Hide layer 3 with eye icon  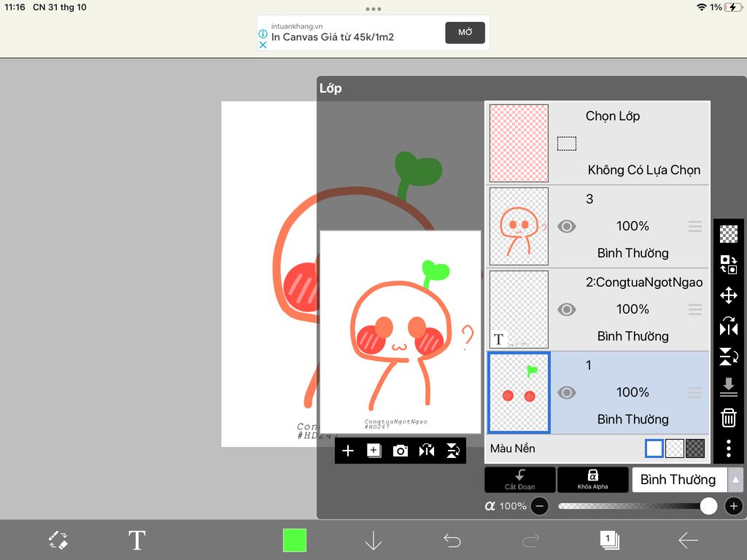tap(566, 226)
